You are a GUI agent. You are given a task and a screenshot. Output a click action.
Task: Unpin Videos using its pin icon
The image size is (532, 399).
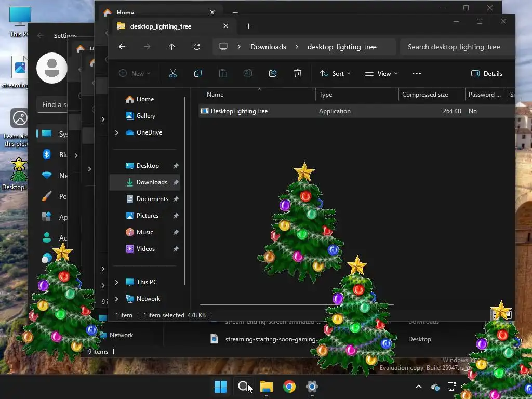(x=176, y=249)
